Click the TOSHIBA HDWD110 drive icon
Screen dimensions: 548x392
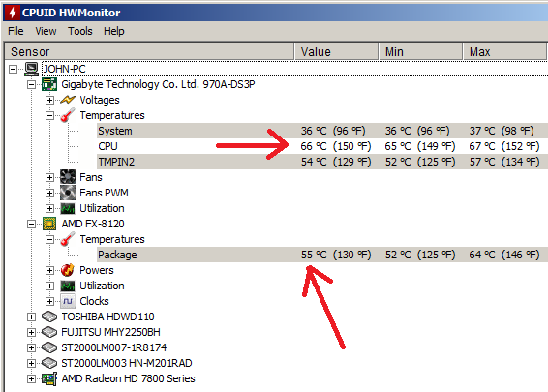(x=49, y=317)
